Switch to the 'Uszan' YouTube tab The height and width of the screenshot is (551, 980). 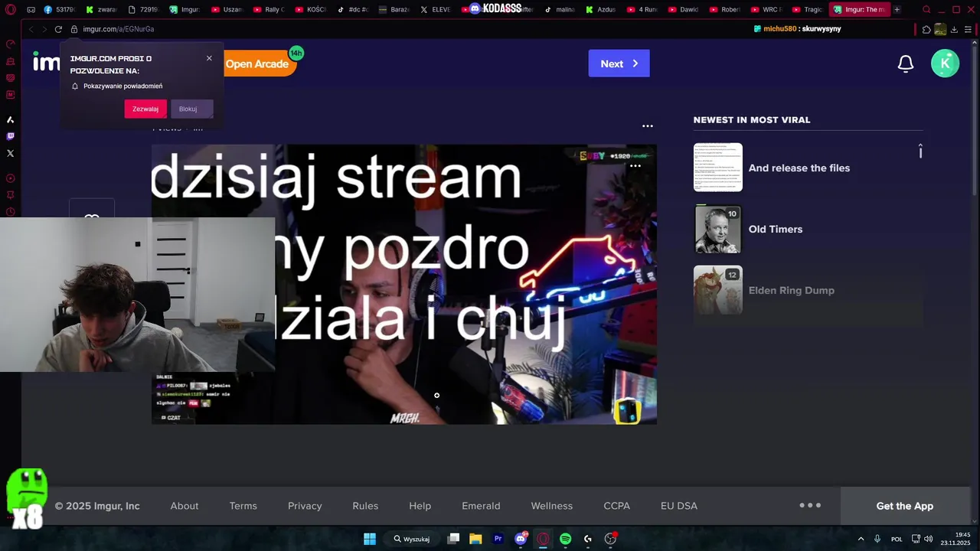[x=227, y=10]
